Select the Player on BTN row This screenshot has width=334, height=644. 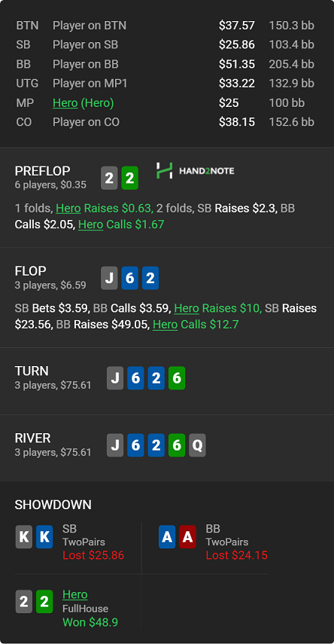click(x=165, y=26)
